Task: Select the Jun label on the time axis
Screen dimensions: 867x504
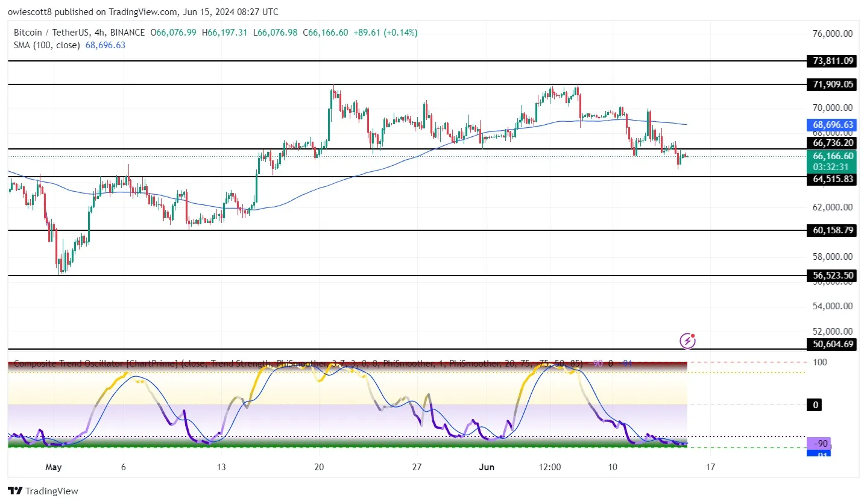Action: (x=487, y=467)
